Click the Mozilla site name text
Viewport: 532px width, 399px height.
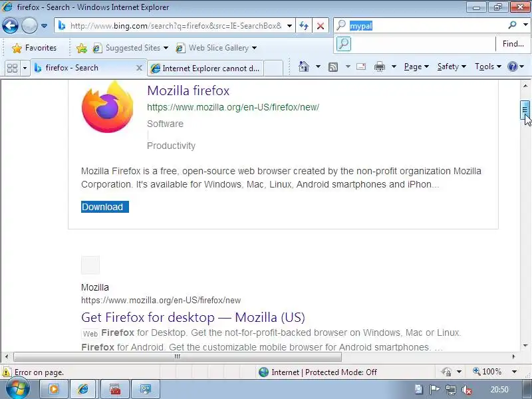coord(95,287)
